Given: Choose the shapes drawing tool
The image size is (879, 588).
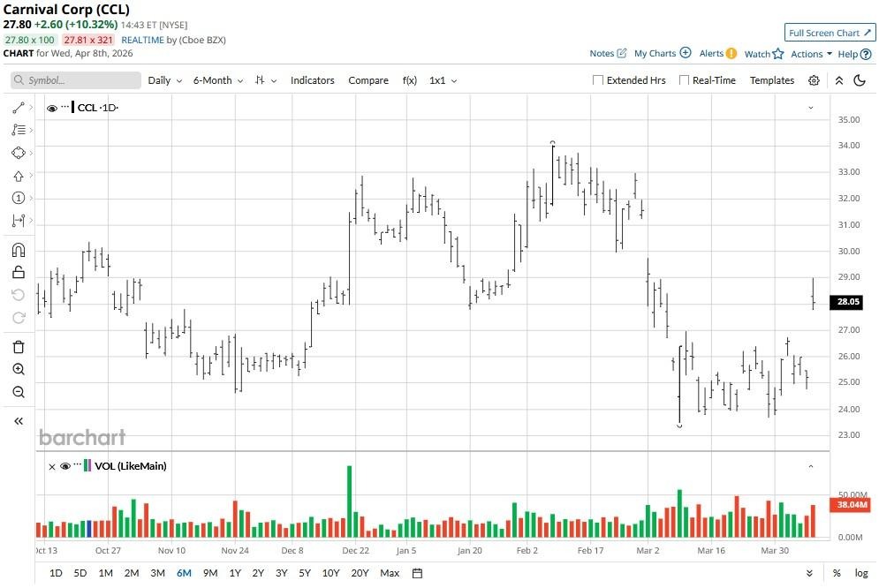Looking at the screenshot, I should pos(19,153).
